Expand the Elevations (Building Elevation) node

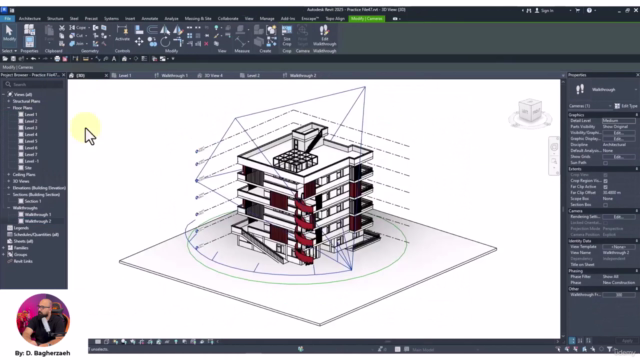(x=9, y=188)
